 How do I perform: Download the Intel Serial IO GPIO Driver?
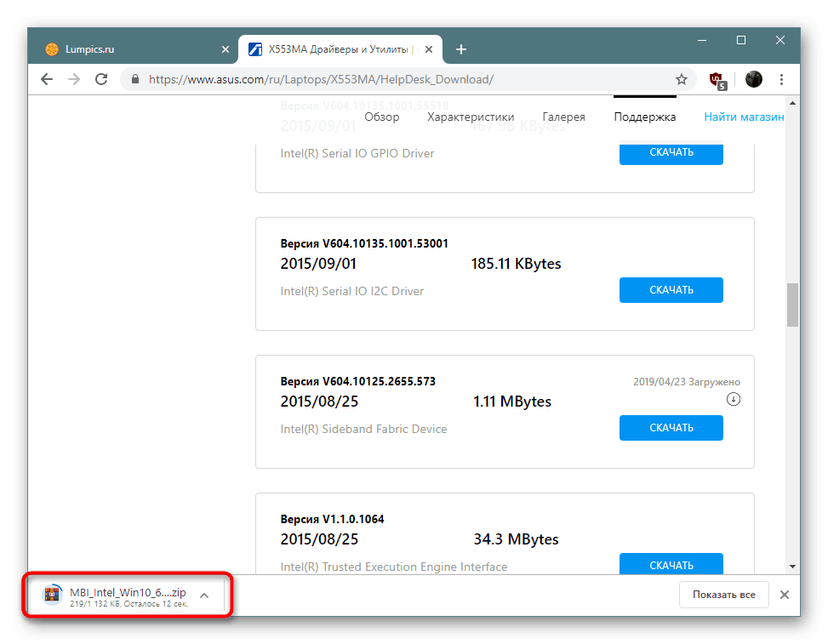pos(671,153)
